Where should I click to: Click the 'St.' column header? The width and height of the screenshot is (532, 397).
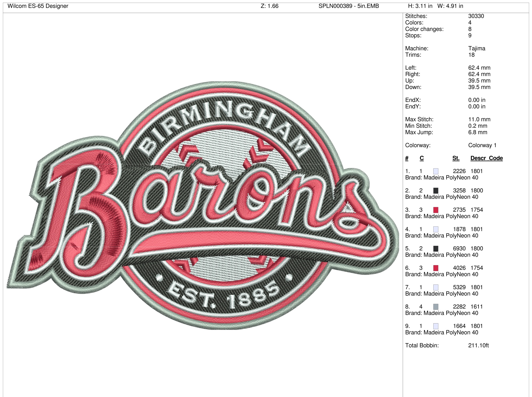456,158
